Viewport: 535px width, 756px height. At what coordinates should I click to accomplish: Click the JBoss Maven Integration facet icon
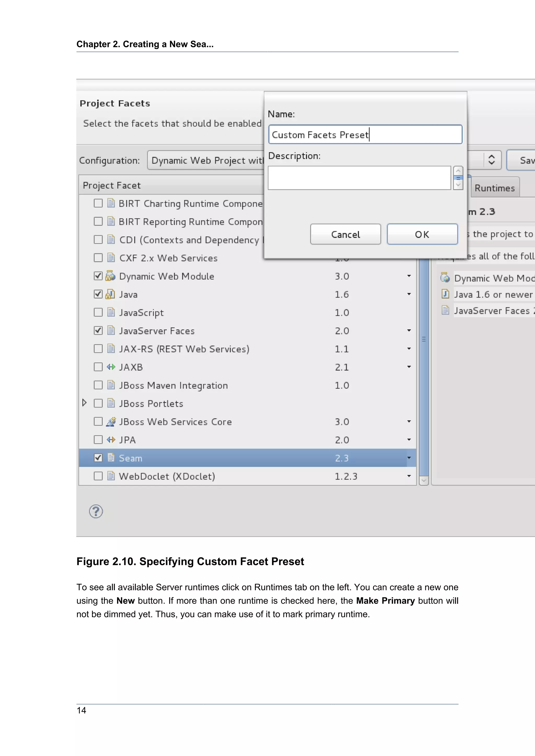tap(111, 385)
